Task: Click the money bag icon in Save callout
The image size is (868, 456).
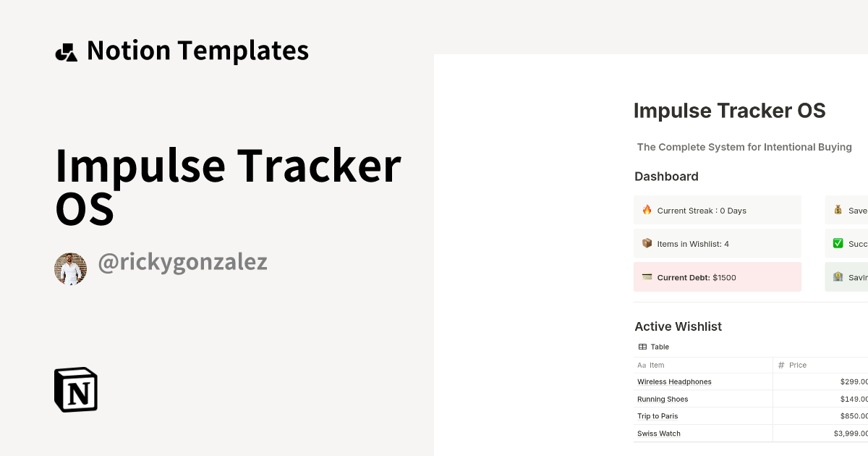Action: pyautogui.click(x=838, y=210)
